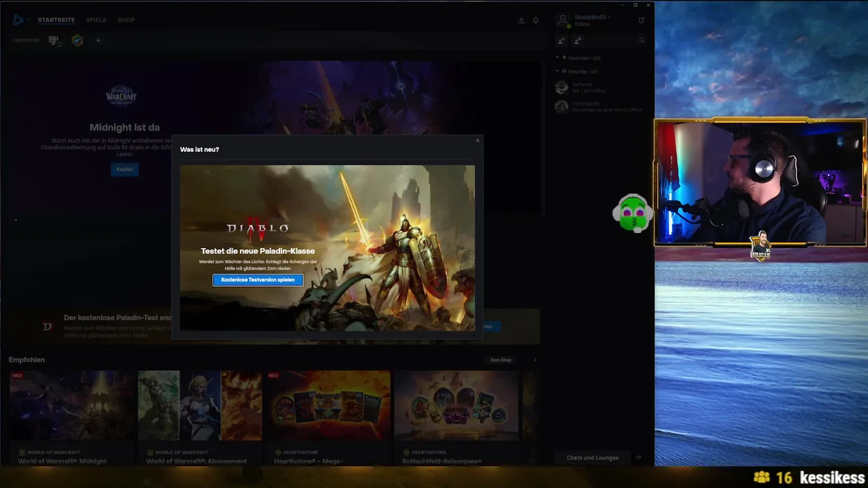
Task: Open the Schlachtfeld-Saisonpass+ card
Action: pos(456,418)
